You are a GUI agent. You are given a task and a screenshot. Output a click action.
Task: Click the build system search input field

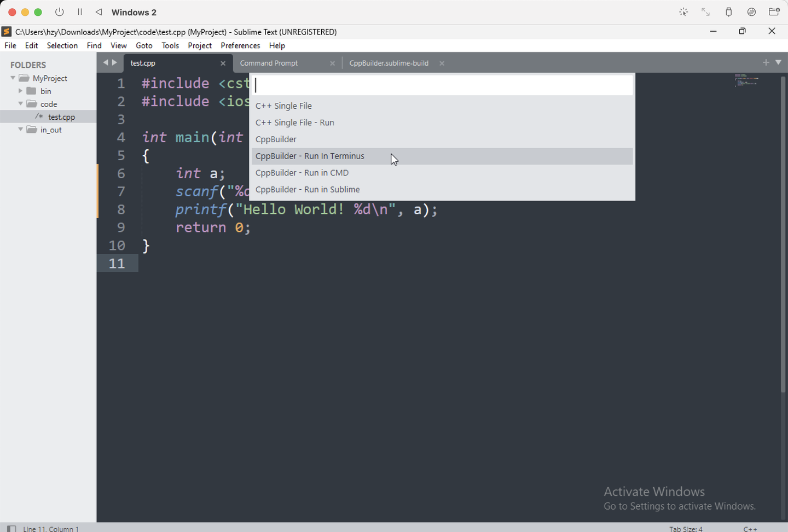pos(441,85)
